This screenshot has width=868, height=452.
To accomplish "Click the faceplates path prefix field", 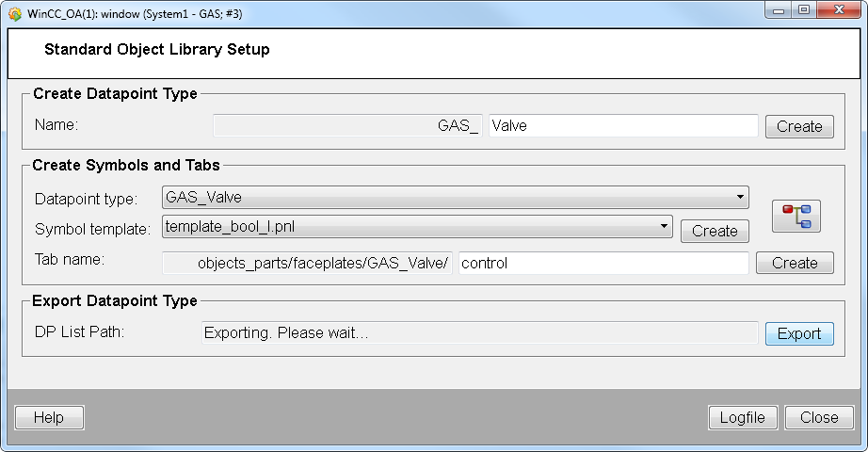I will (x=307, y=263).
